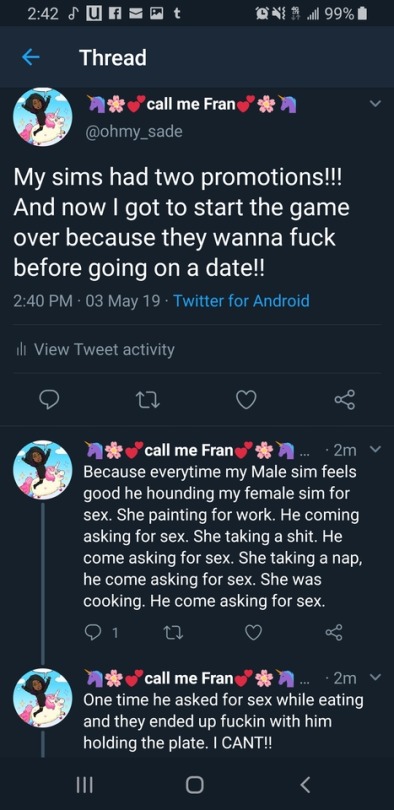This screenshot has height=810, width=394.
Task: Share the main tweet
Action: pyautogui.click(x=344, y=400)
